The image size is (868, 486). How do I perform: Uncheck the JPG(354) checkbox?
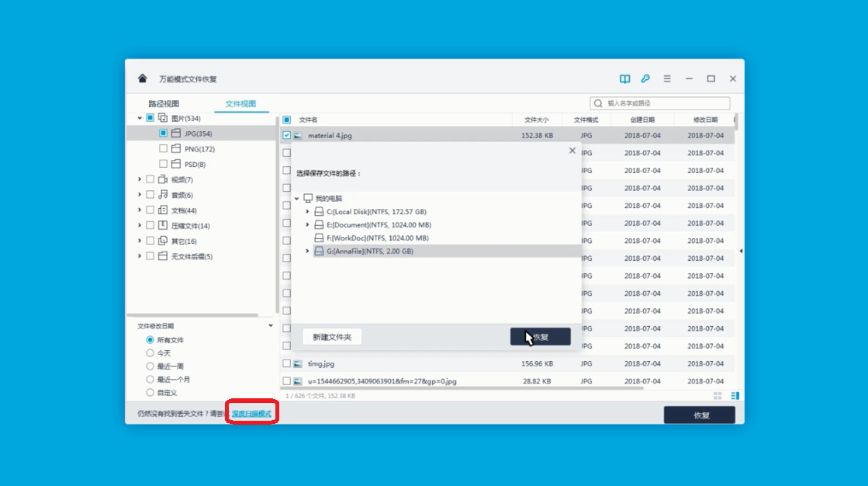click(x=164, y=133)
